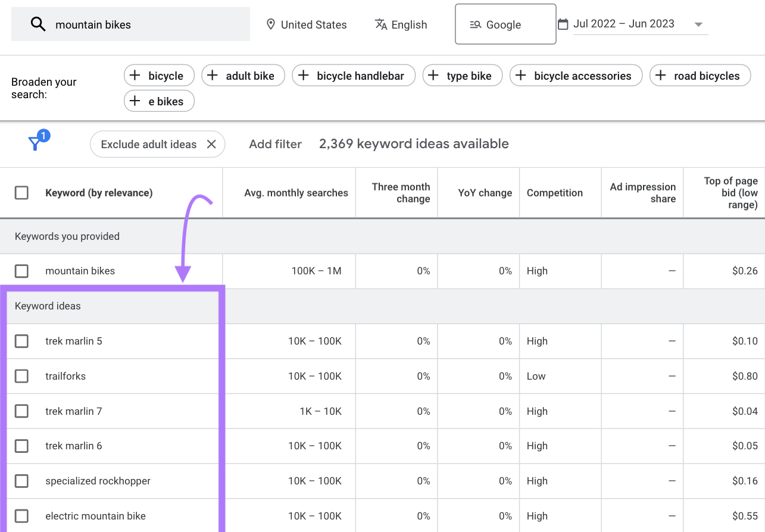Add 'adult bike' suggestion chip
The image size is (765, 532).
pyautogui.click(x=243, y=76)
